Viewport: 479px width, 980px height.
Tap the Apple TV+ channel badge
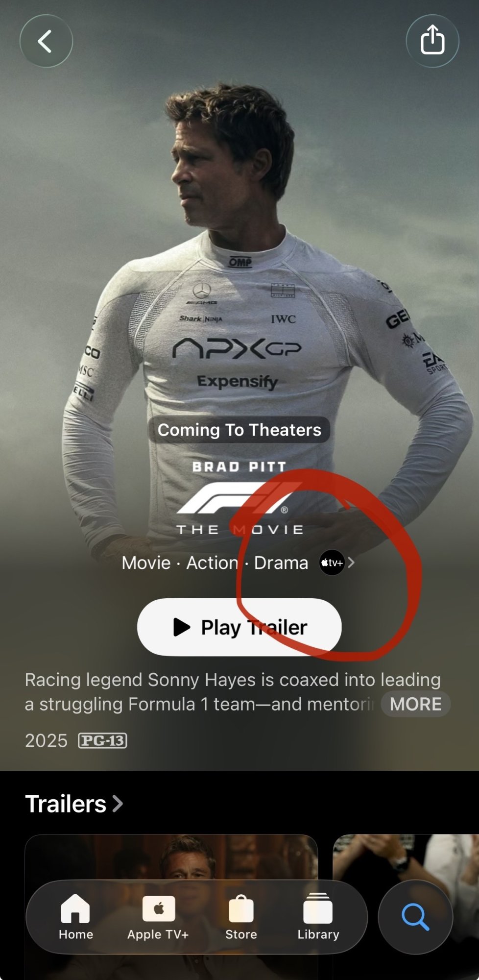coord(332,563)
